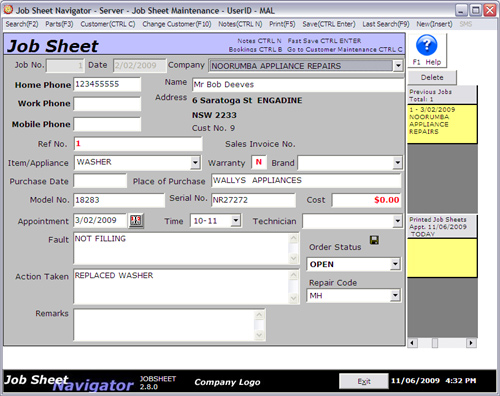Click the right panel's scroll left arrow

tap(413, 343)
